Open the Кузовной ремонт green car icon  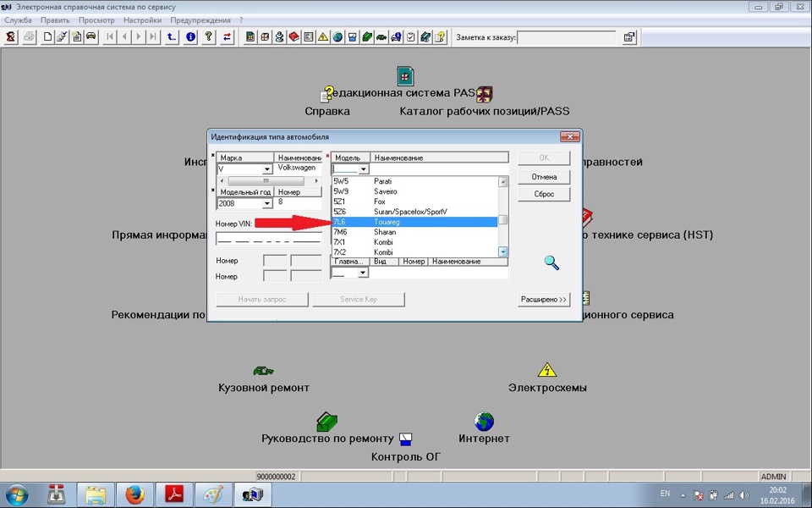[x=263, y=371]
